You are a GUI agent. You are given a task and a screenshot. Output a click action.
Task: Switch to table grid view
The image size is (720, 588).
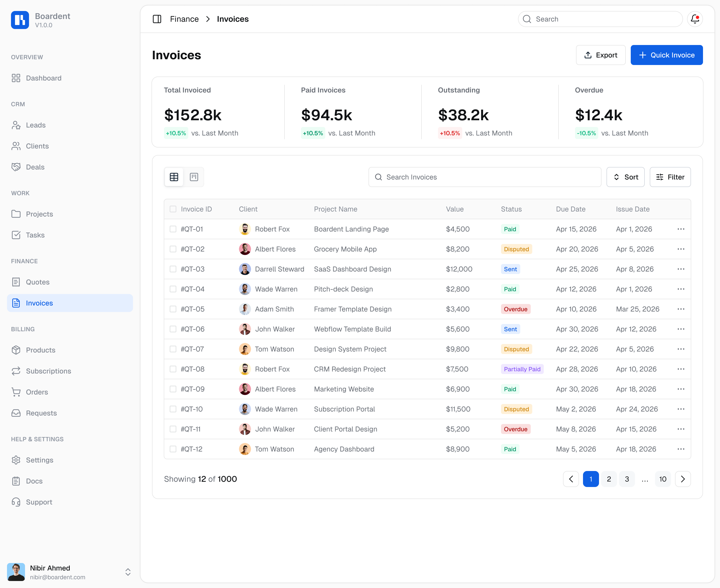(174, 177)
